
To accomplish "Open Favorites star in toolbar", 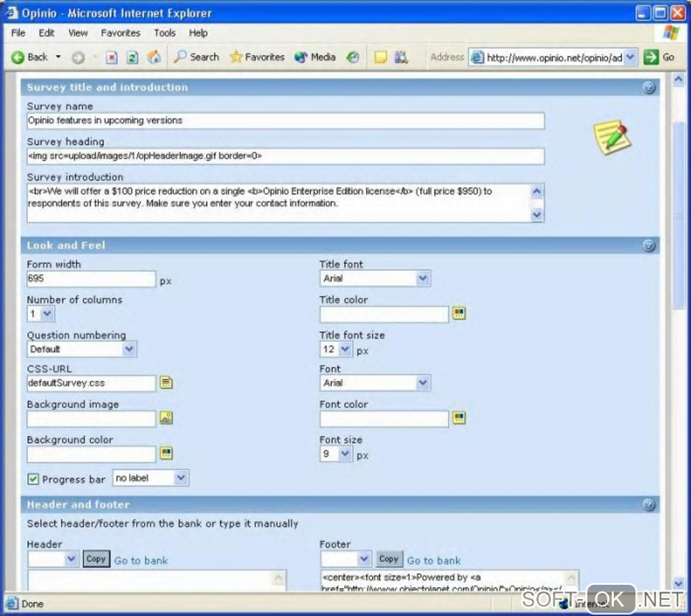I will click(x=257, y=57).
